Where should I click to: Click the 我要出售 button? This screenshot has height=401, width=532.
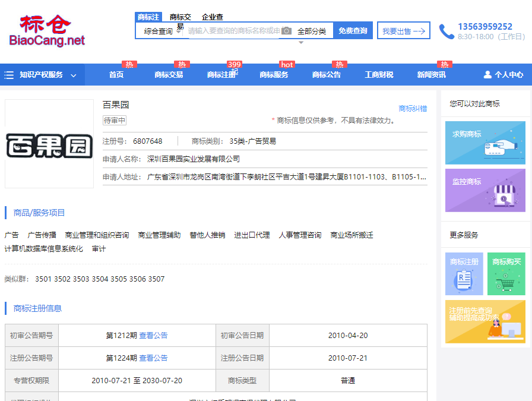coord(404,31)
